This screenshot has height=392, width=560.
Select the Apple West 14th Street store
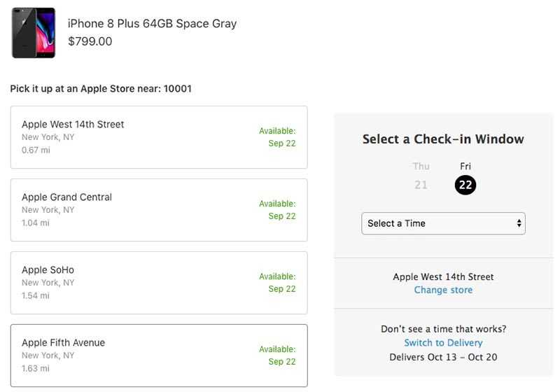pyautogui.click(x=158, y=137)
